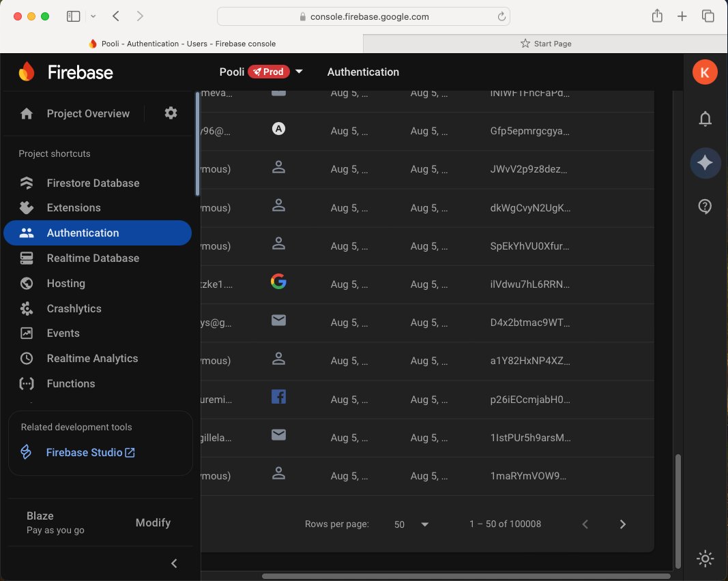Viewport: 728px width, 581px height.
Task: Open the Pooli project selector dropdown
Action: (x=299, y=72)
